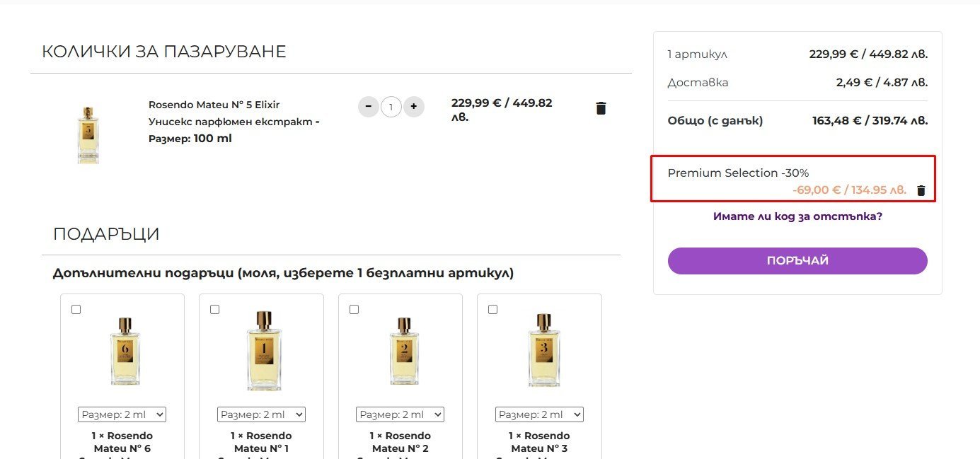Enable Rosendo Mateu N° 3 gift checkbox
Screen dimensions: 980x459
[493, 309]
